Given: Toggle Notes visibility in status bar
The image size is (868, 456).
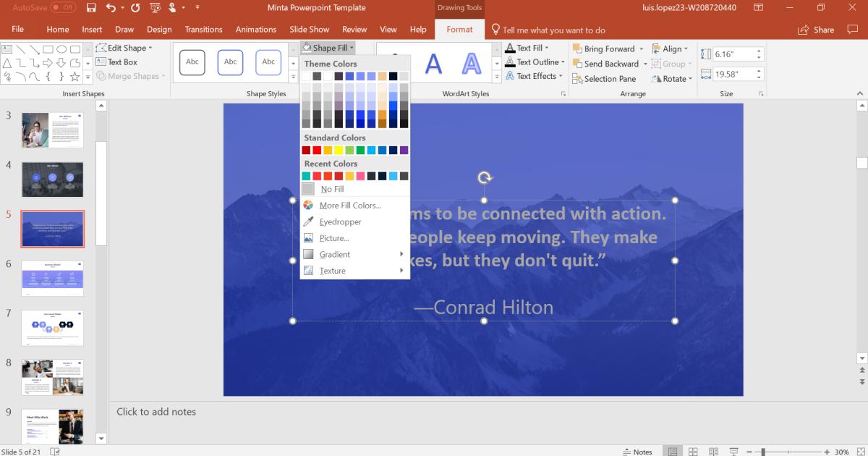Looking at the screenshot, I should pos(636,451).
